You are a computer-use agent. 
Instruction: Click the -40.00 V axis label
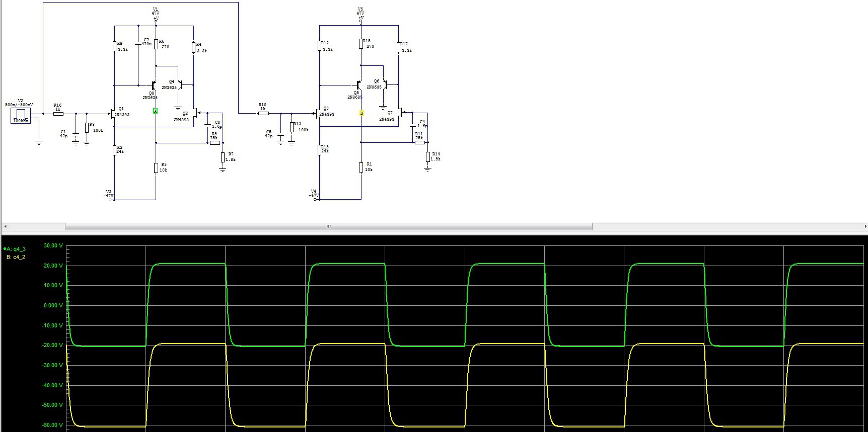52,385
